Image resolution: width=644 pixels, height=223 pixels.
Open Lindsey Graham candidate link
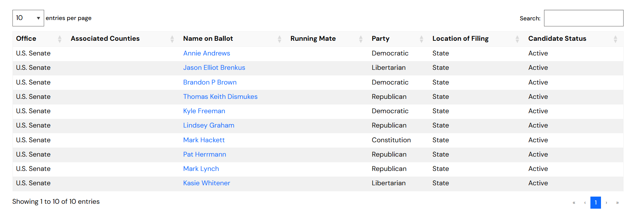click(x=209, y=125)
